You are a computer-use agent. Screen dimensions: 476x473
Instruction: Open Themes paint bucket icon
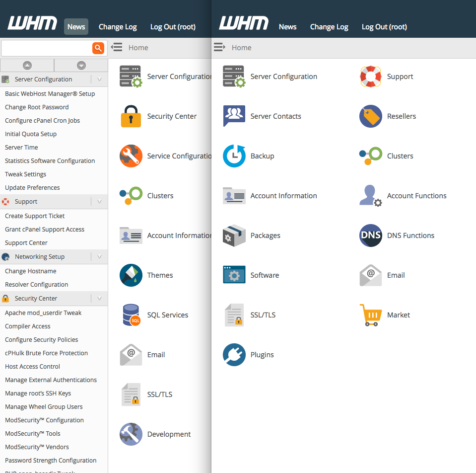pos(131,275)
